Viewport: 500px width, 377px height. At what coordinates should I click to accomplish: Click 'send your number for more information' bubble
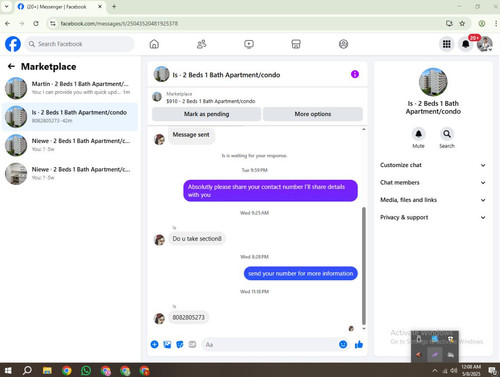tap(301, 273)
